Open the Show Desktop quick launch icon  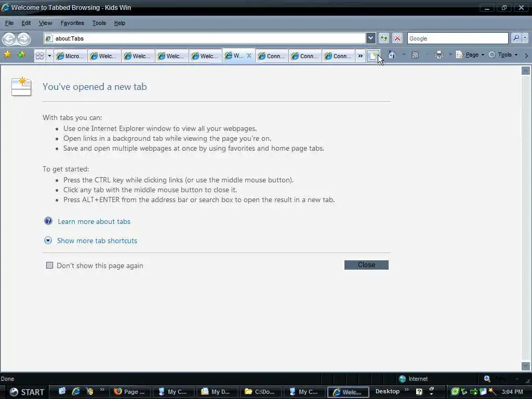[62, 391]
